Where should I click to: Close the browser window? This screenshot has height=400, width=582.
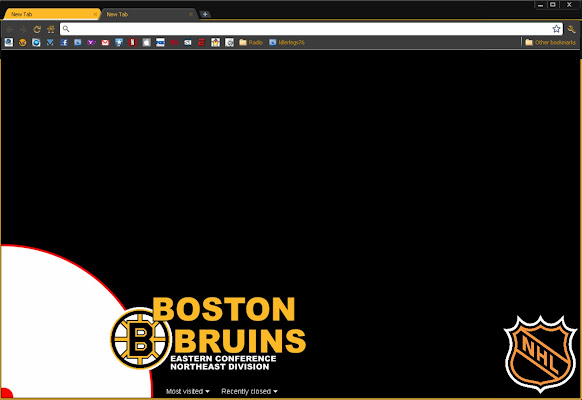click(569, 5)
